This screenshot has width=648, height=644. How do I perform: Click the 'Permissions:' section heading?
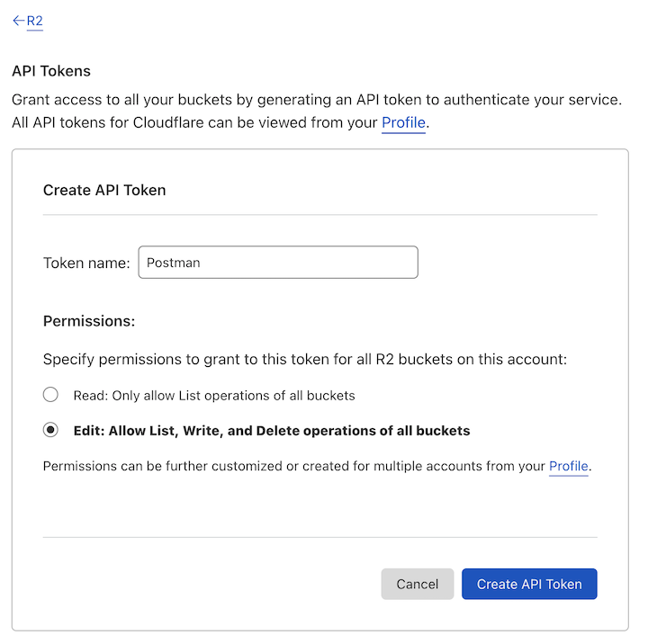coord(89,320)
